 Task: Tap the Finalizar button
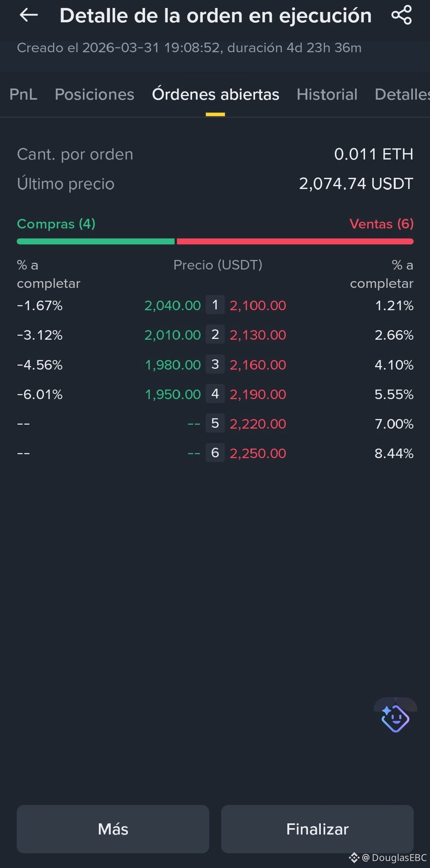pos(317,829)
